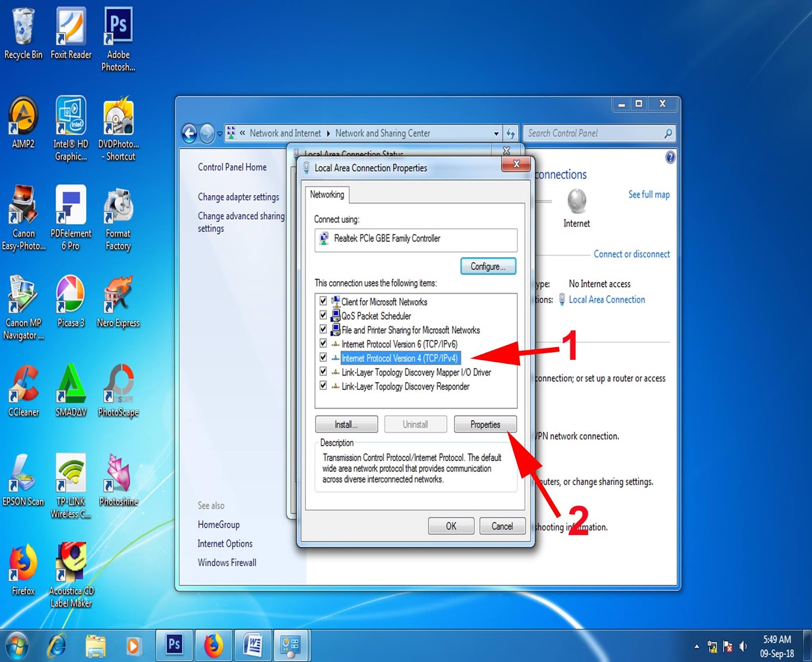Viewport: 812px width, 662px height.
Task: Uncheck QoS Packet Scheduler
Action: coord(323,316)
